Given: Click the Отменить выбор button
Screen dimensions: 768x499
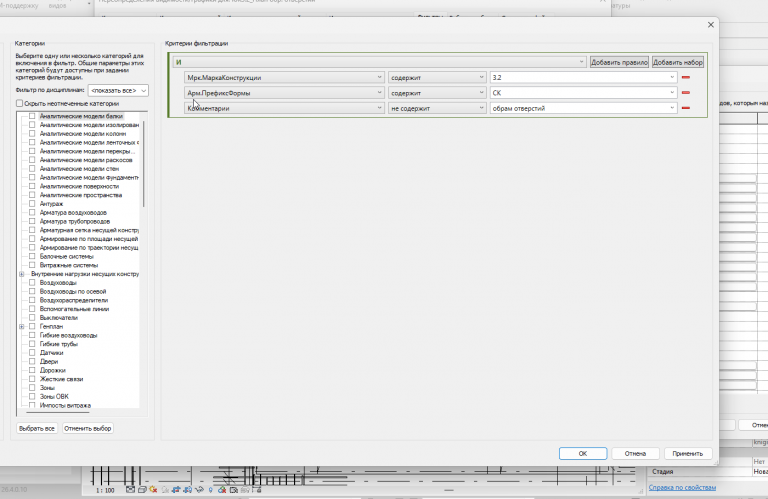Looking at the screenshot, I should click(88, 428).
